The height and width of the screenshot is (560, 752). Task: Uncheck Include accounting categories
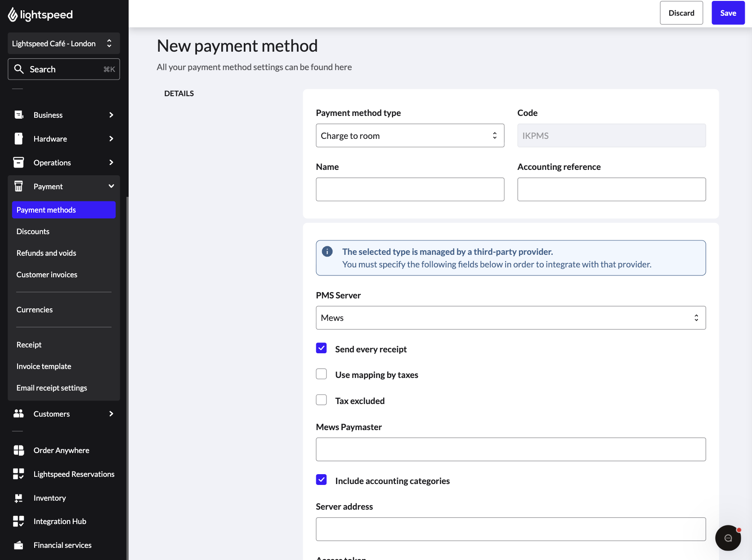[321, 480]
